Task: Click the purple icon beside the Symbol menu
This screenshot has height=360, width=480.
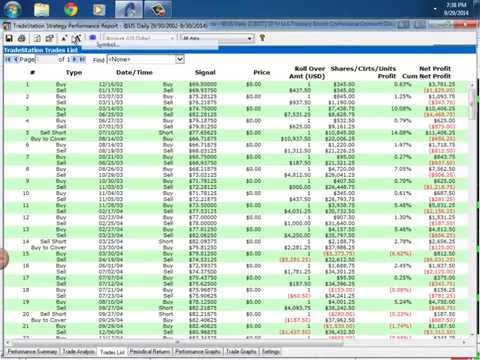Action: [x=93, y=37]
